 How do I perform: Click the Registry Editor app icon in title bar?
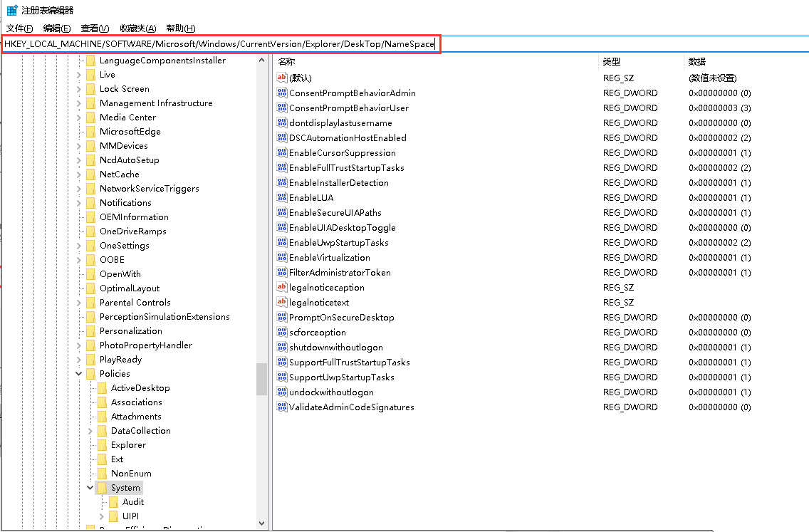point(11,10)
